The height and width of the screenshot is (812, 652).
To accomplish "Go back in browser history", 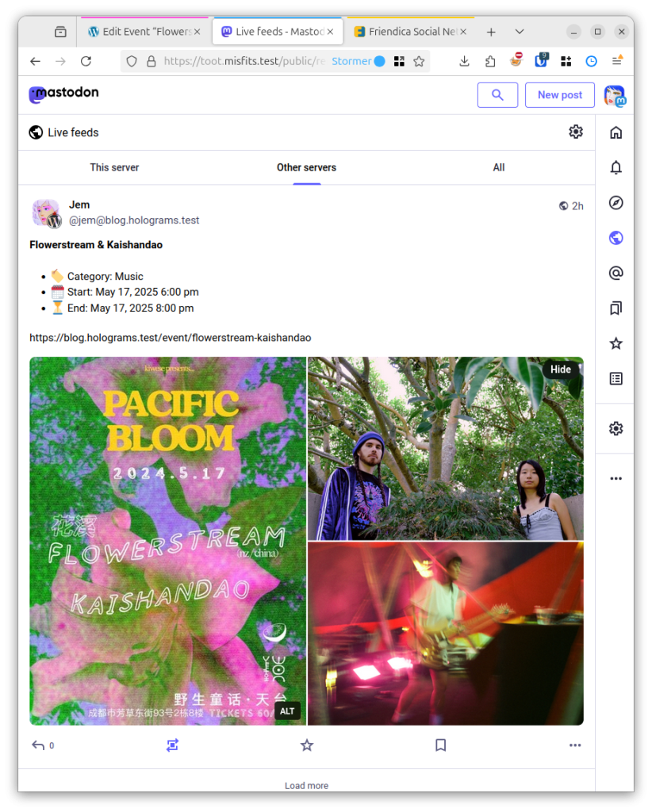I will 35,61.
